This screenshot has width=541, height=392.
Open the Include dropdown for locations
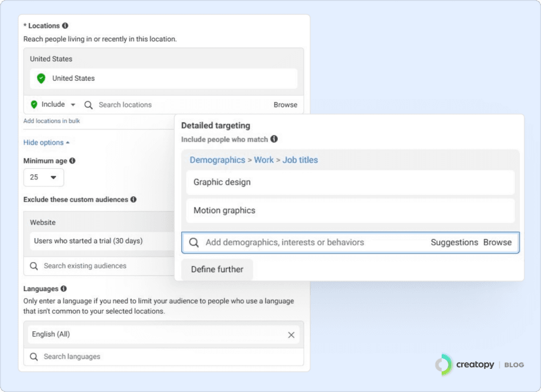53,105
